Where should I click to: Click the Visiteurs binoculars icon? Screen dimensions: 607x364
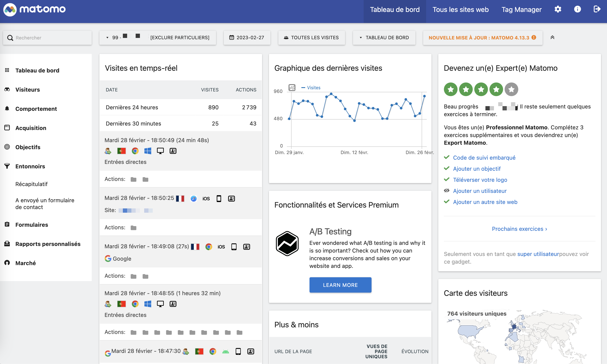[x=7, y=89]
